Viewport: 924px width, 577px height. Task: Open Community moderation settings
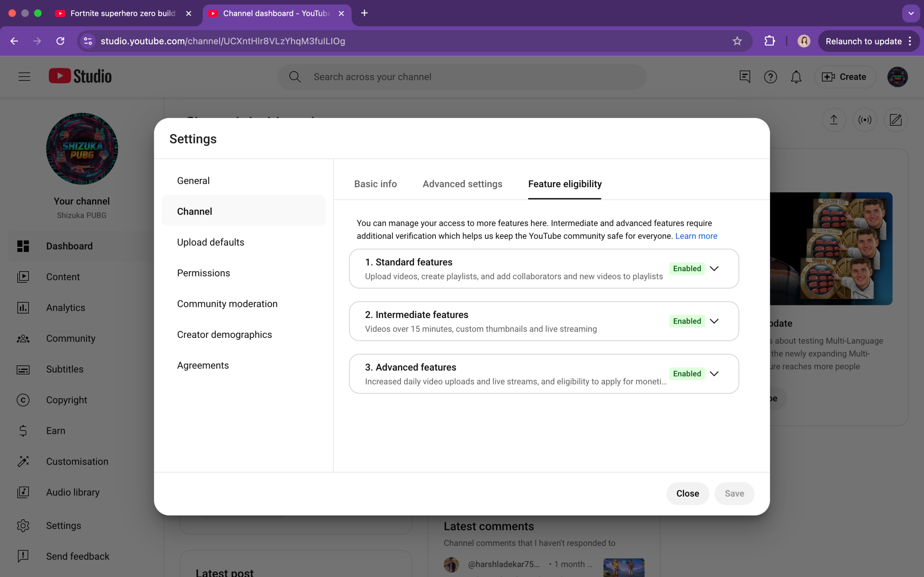[227, 304]
